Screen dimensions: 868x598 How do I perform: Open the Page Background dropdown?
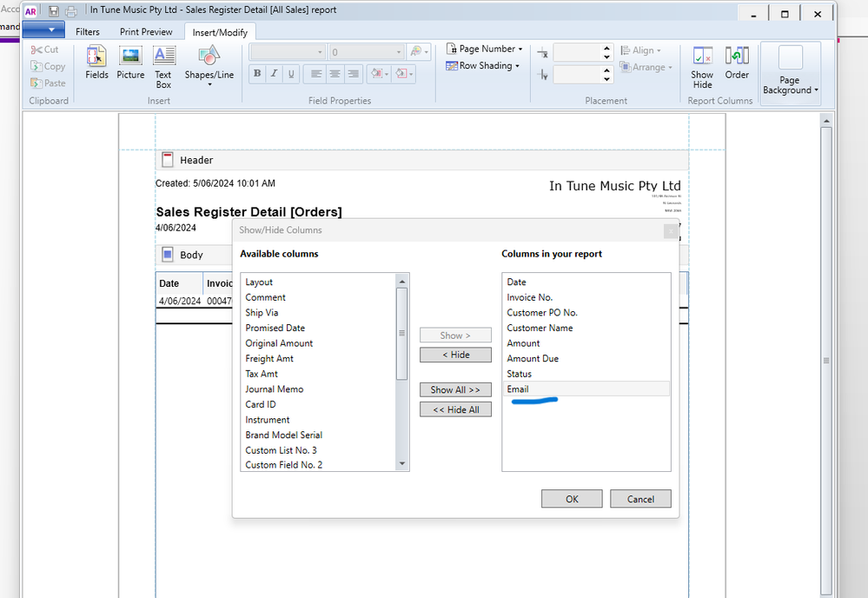tap(790, 74)
